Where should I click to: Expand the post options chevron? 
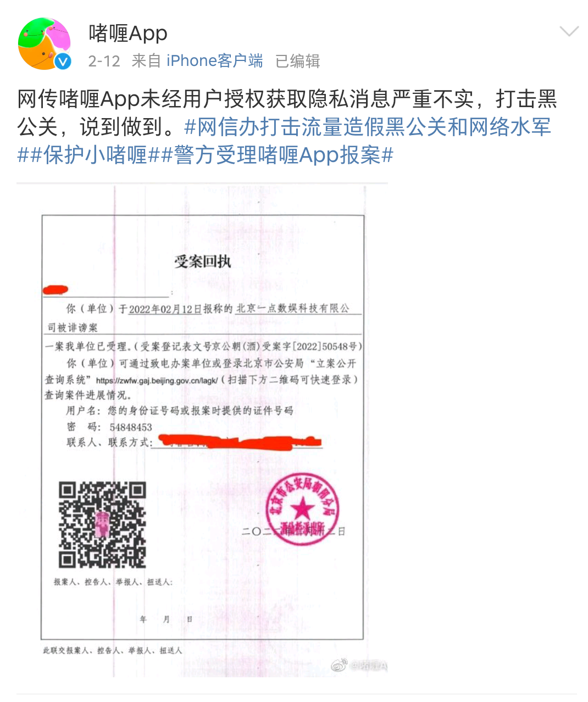click(x=569, y=31)
